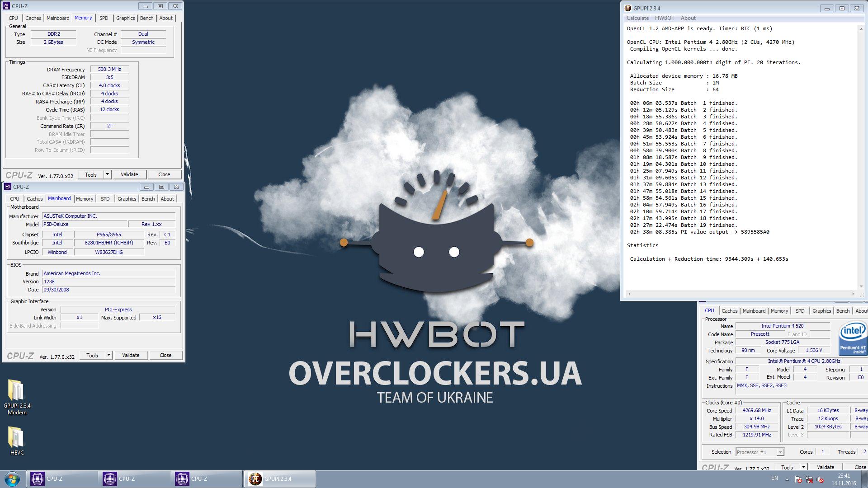Click Tools button in Memory CPU-Z window
Viewport: 868px width, 488px height.
coord(91,174)
